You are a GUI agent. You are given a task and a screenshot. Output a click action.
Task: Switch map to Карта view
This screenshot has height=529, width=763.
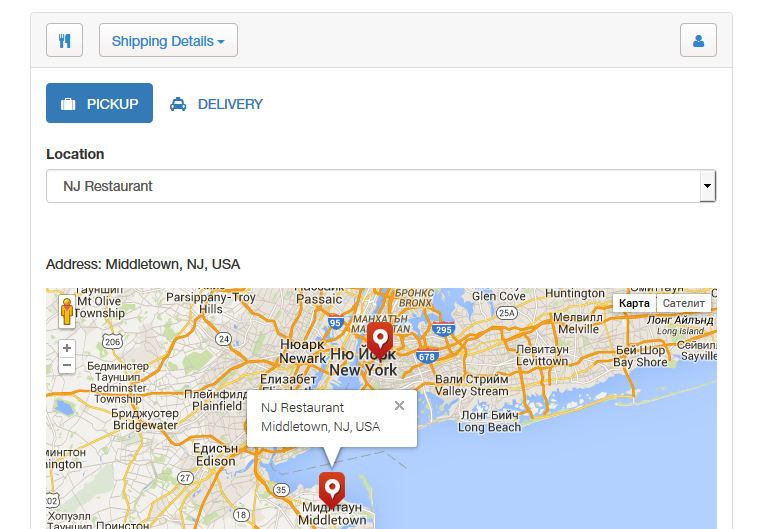[x=634, y=303]
